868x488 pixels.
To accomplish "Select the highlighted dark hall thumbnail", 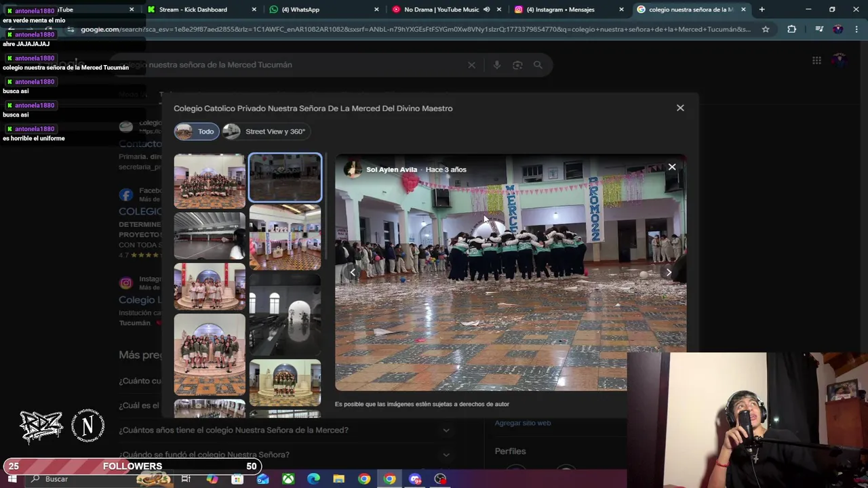I will [285, 178].
